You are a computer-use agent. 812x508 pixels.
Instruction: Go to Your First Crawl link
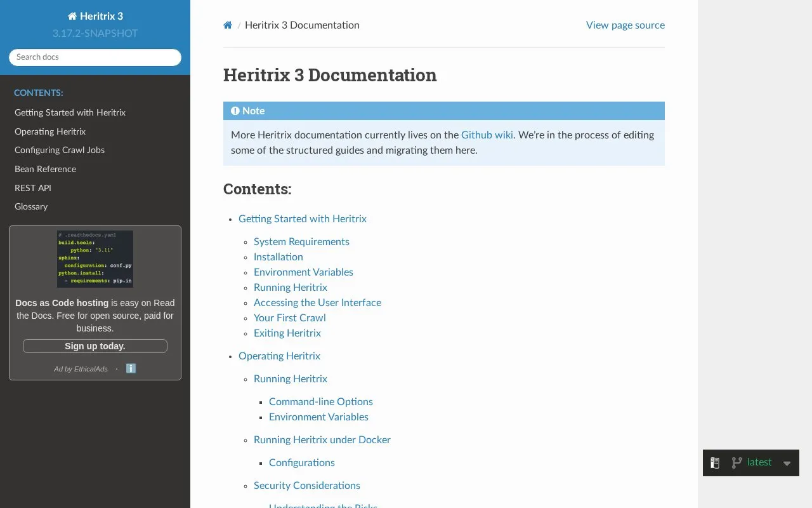290,317
